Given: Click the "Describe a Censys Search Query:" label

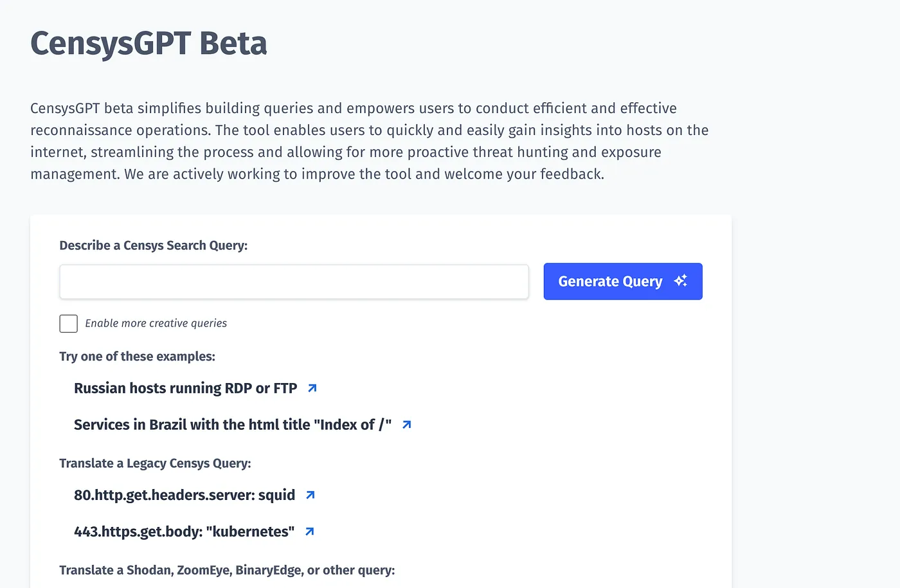Looking at the screenshot, I should (x=154, y=245).
